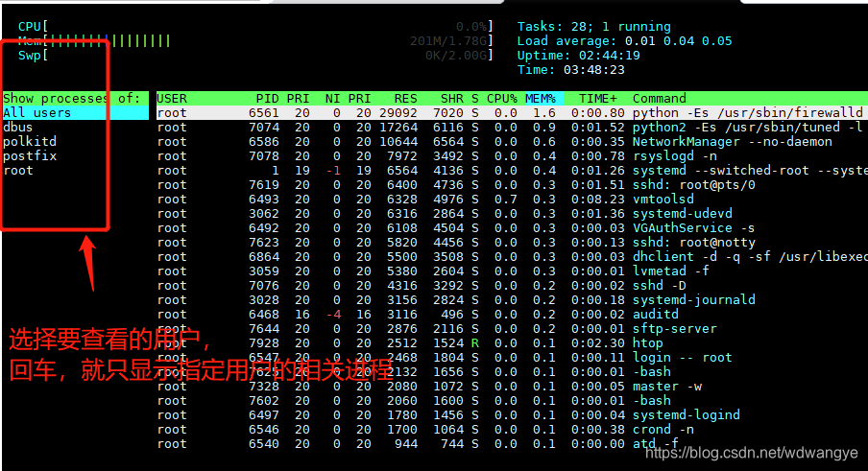
Task: Sort by the NI column header
Action: [x=332, y=99]
